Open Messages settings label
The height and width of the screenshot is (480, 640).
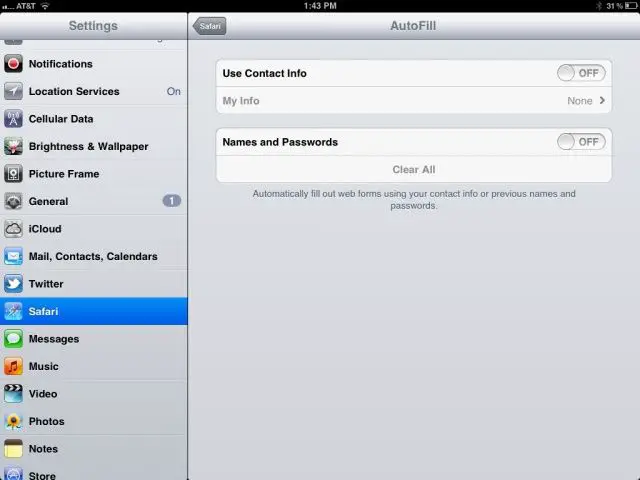pos(54,339)
